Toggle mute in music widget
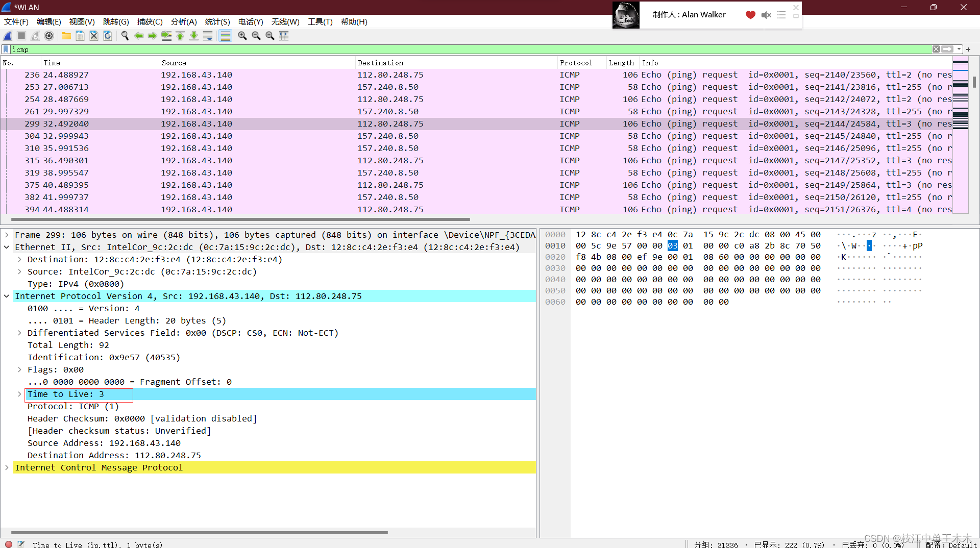Viewport: 980px width, 548px height. click(x=766, y=15)
